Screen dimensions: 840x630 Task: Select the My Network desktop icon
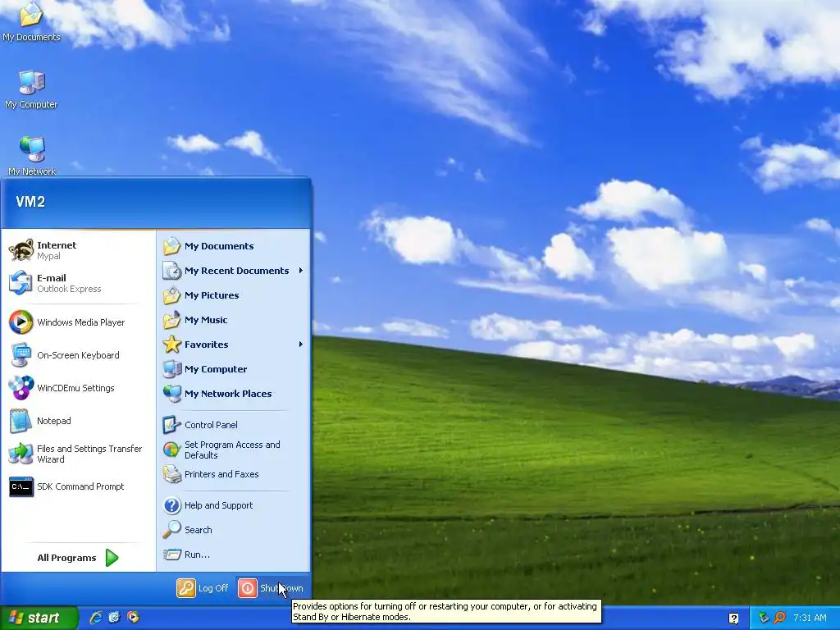coord(32,149)
